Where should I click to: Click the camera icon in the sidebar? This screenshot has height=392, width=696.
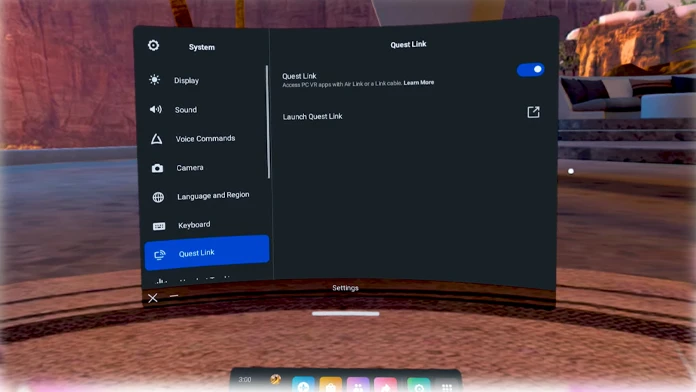[x=157, y=168]
